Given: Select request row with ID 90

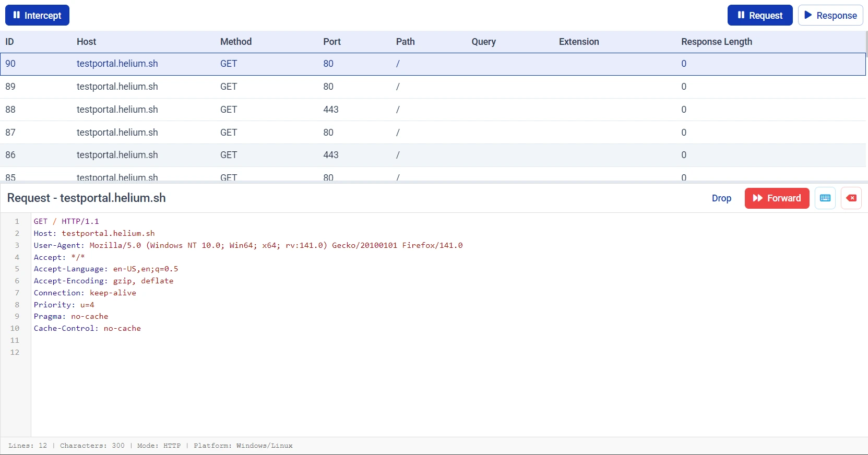Looking at the screenshot, I should [433, 64].
